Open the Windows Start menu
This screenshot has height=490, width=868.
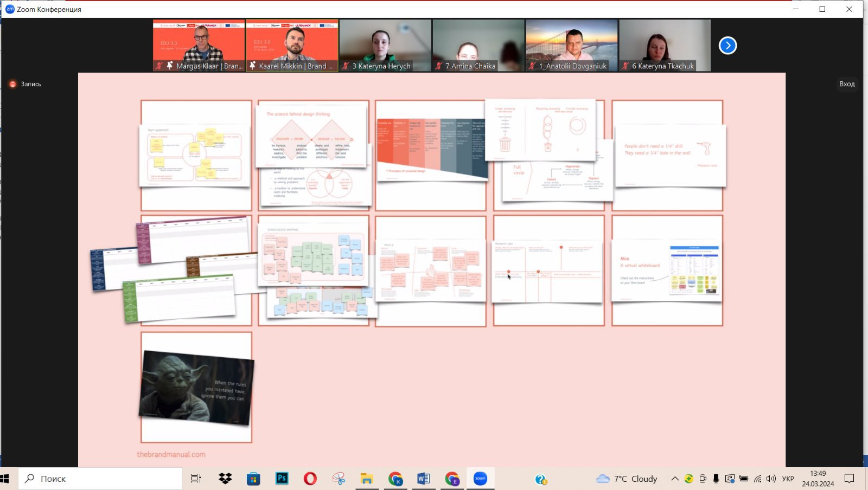tap(5, 479)
